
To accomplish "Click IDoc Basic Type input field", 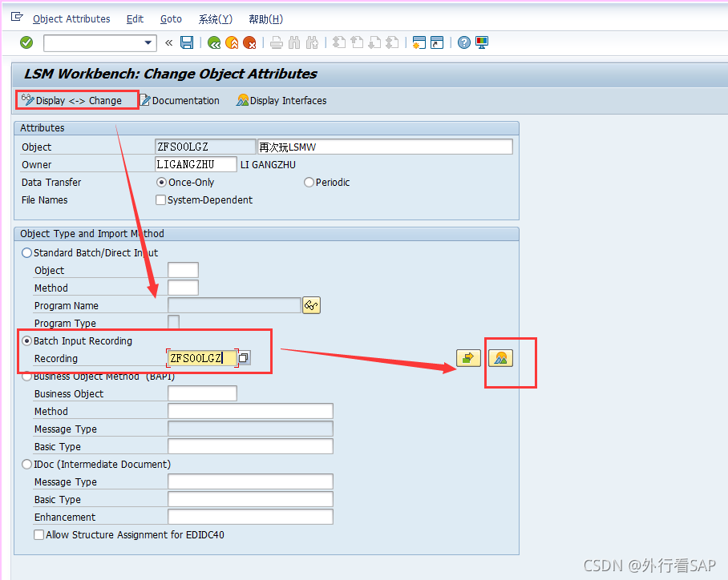I will 250,499.
